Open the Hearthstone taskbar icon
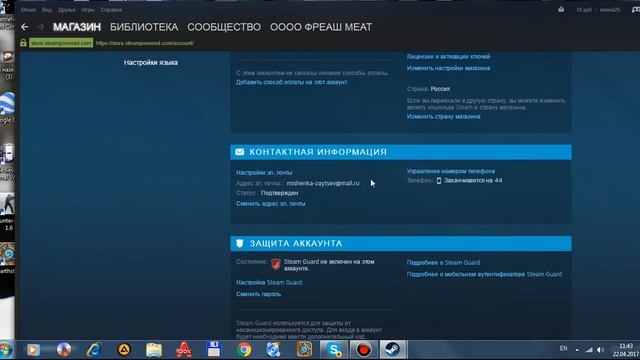Screen dimensions: 640x360 (304, 350)
